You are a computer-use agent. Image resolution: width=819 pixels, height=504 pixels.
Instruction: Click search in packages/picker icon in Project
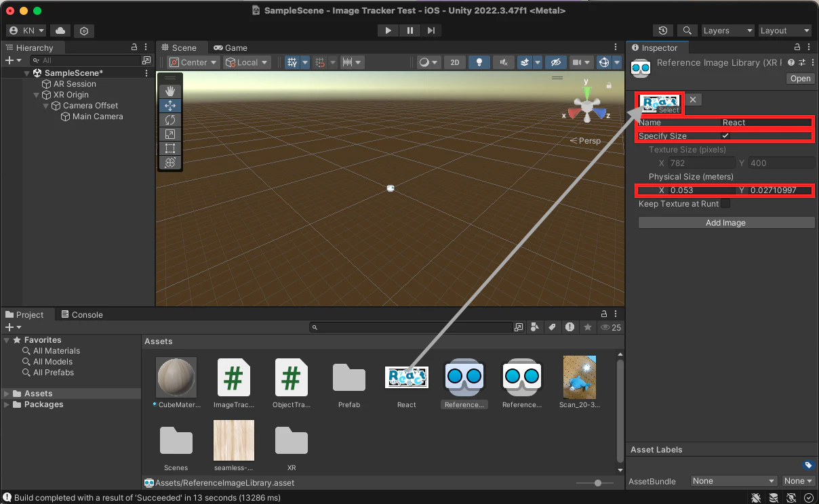(x=519, y=327)
